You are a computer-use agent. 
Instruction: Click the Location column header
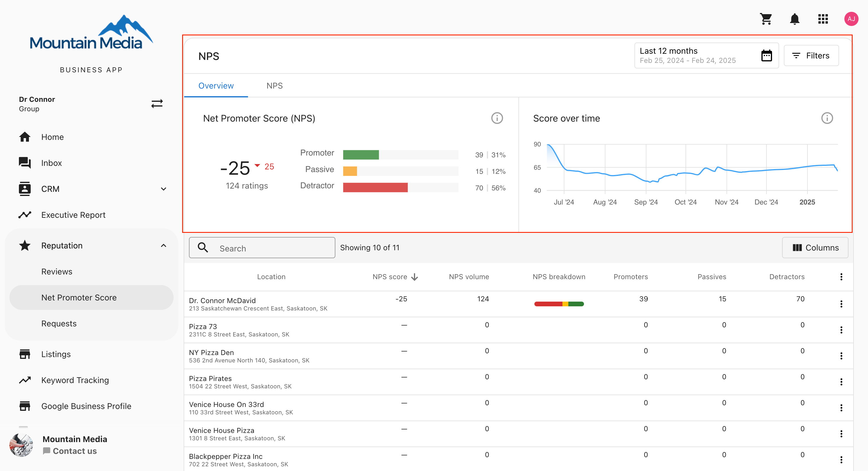tap(271, 277)
